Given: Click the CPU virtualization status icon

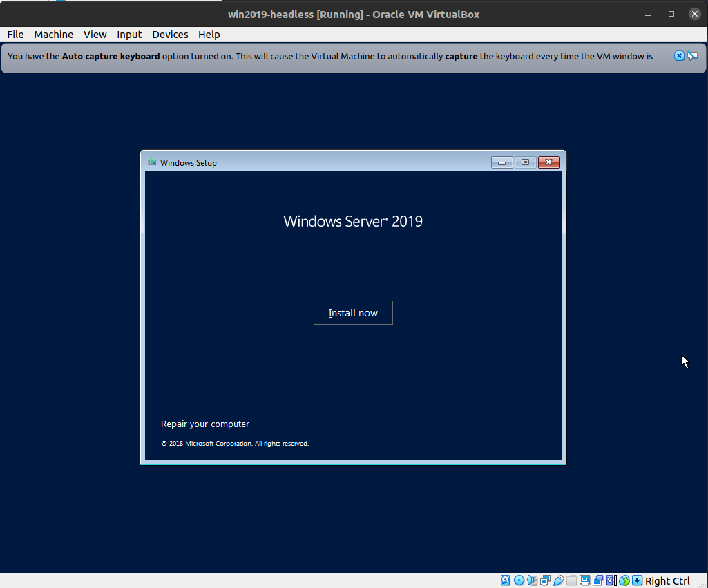Looking at the screenshot, I should 611,580.
